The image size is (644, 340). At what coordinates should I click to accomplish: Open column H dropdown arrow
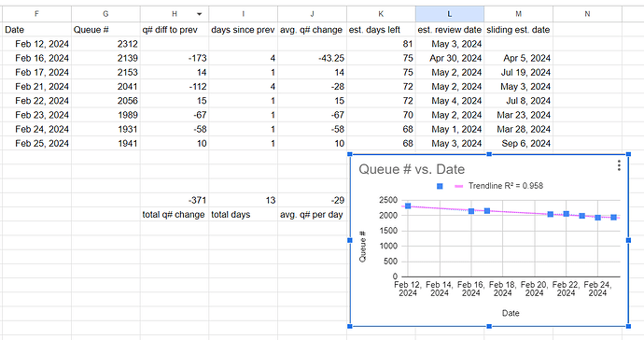tap(199, 14)
